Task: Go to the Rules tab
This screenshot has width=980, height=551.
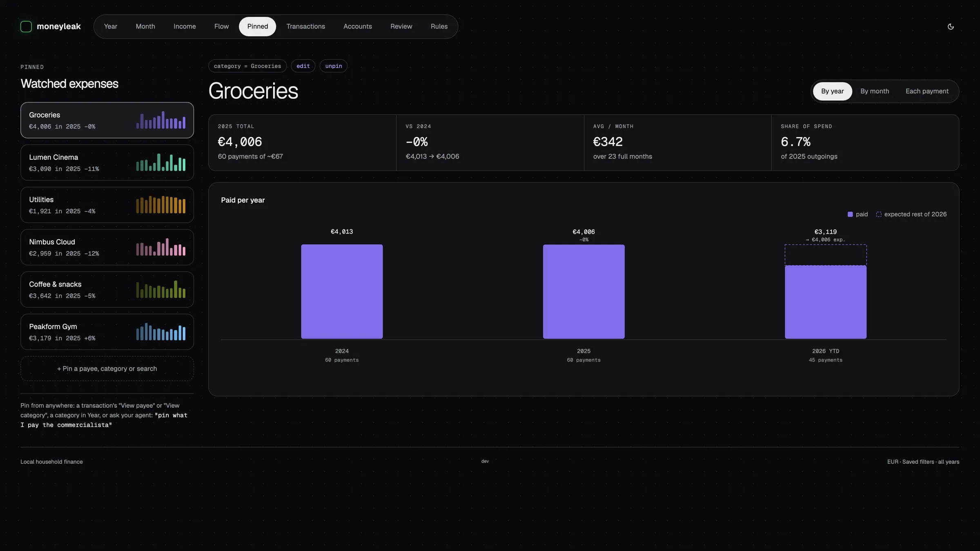Action: (439, 27)
